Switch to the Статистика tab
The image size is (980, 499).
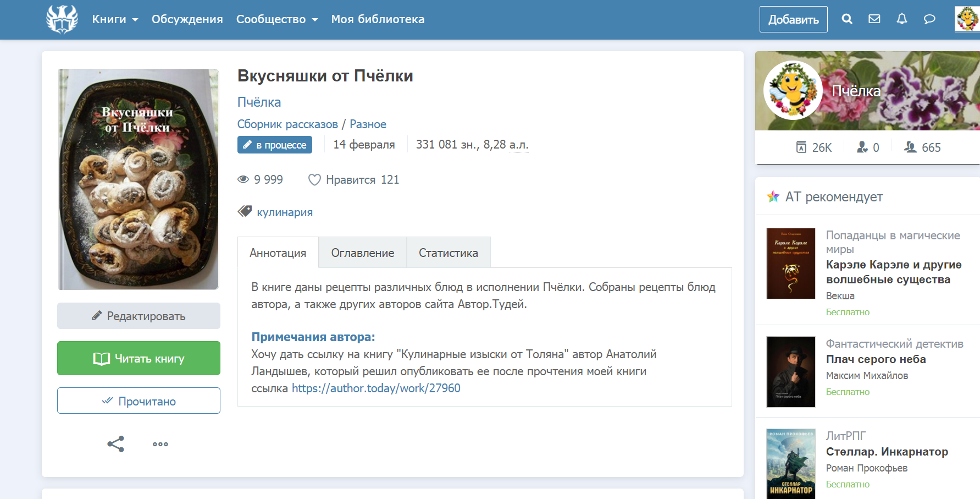(448, 253)
